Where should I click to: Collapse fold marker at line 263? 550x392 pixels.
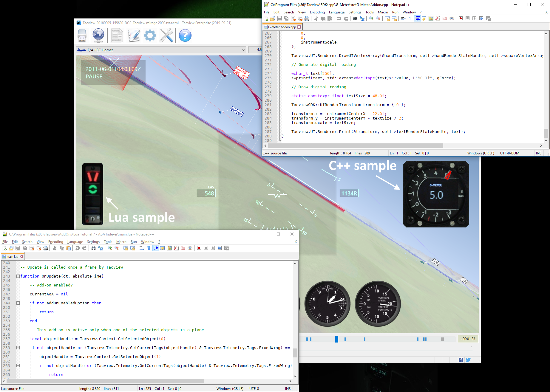click(x=18, y=365)
